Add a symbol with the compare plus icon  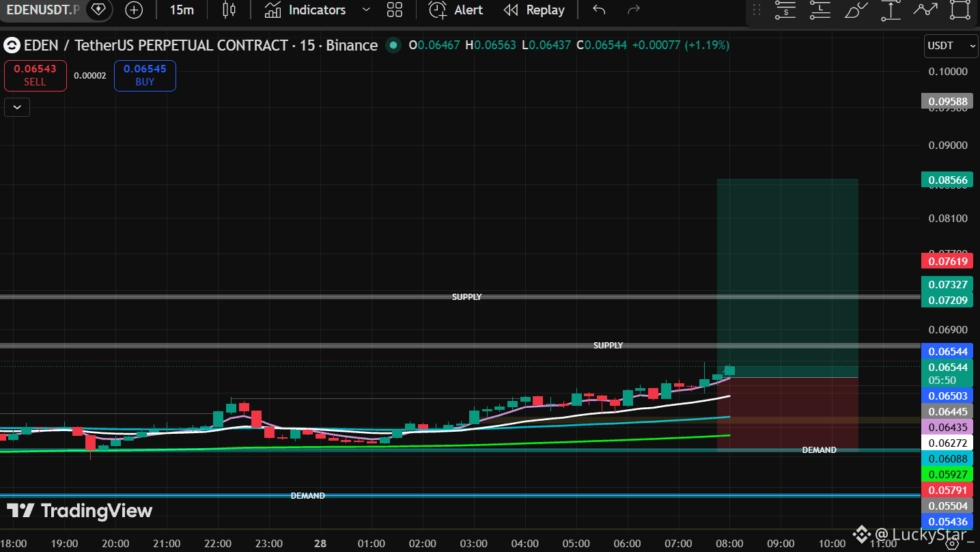tap(134, 10)
